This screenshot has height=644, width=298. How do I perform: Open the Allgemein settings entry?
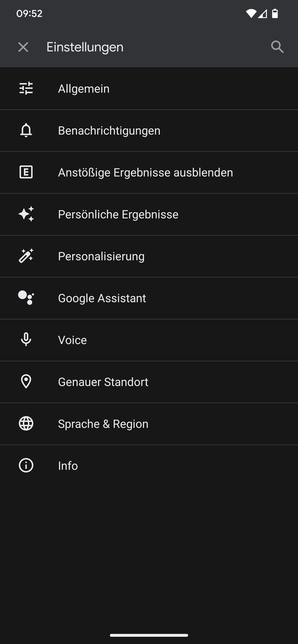149,89
